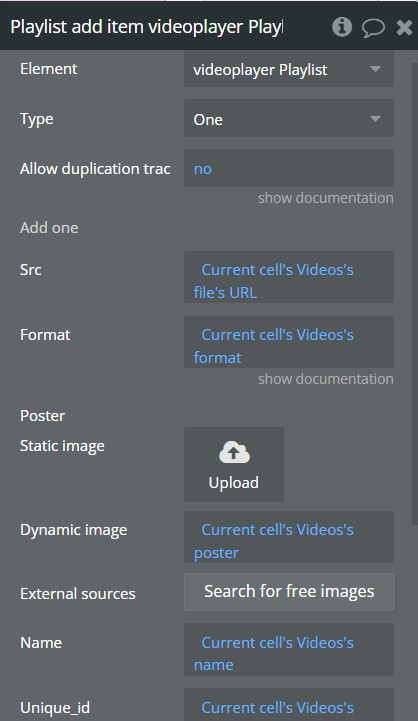Click the cloud Upload icon for Static image

coord(234,452)
